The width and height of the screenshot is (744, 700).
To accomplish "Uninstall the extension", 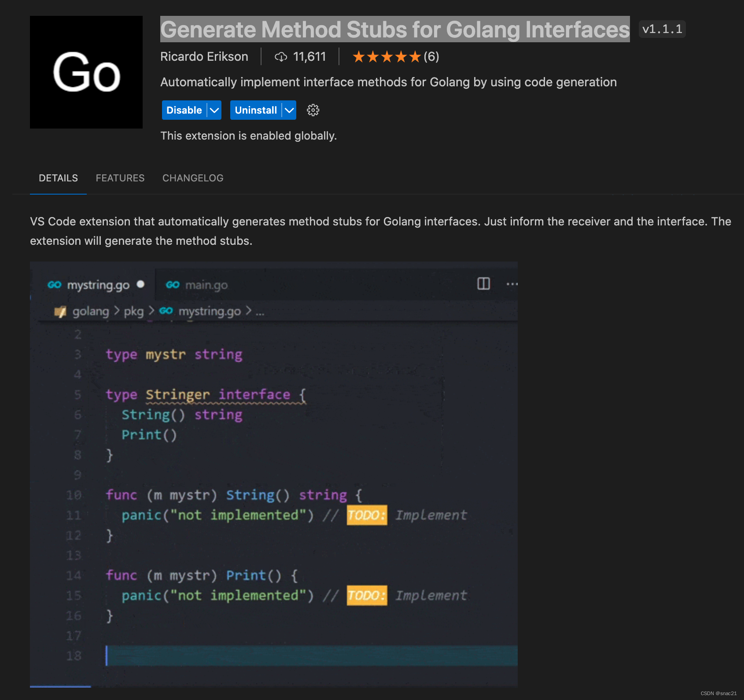I will [x=256, y=110].
